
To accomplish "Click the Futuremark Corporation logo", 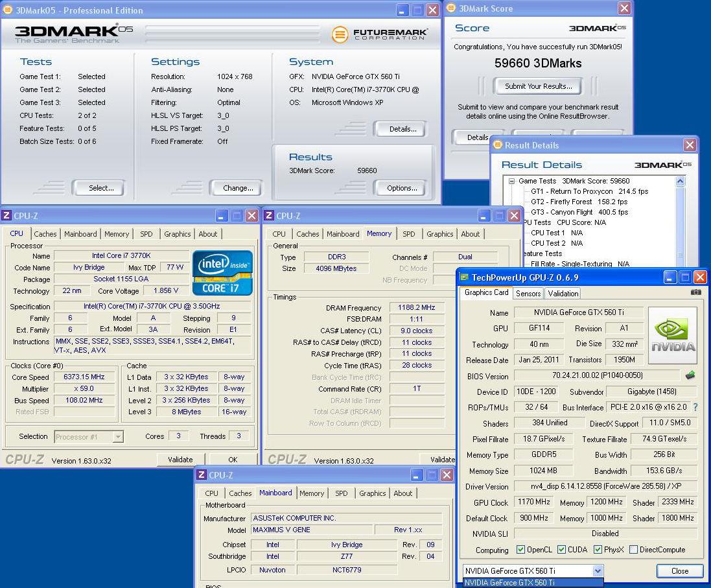I will coord(379,34).
